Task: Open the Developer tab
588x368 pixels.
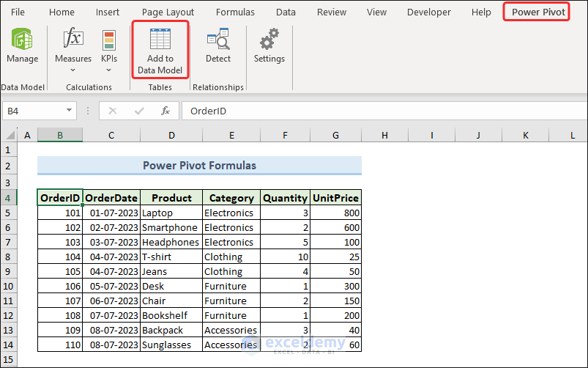Action: tap(429, 12)
